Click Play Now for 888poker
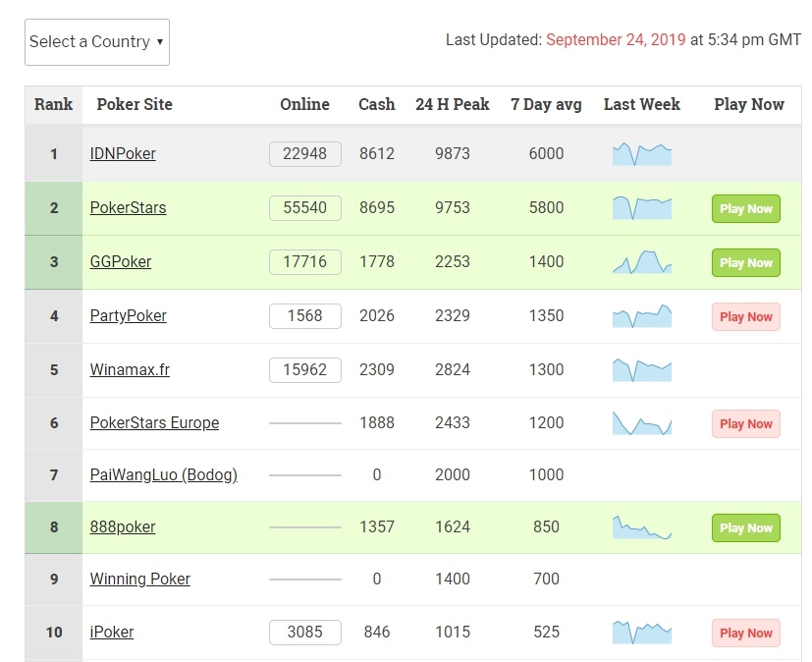The width and height of the screenshot is (812, 662). 745,527
